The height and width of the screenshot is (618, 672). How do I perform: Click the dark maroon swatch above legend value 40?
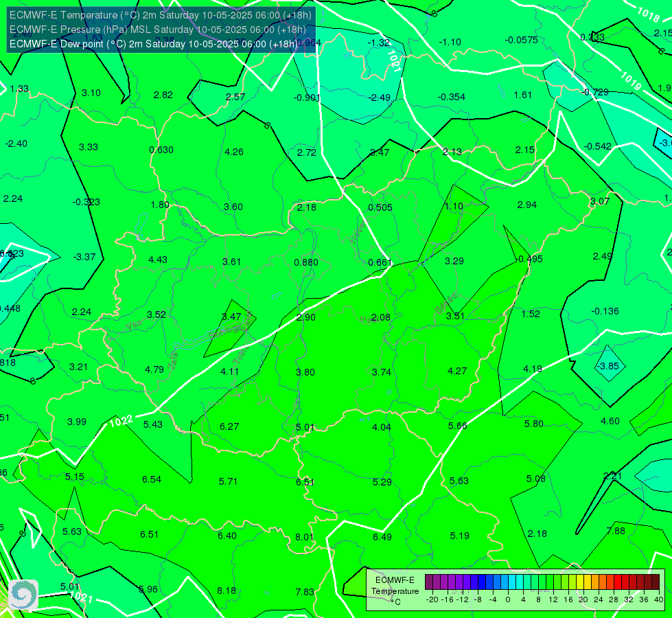click(x=656, y=582)
